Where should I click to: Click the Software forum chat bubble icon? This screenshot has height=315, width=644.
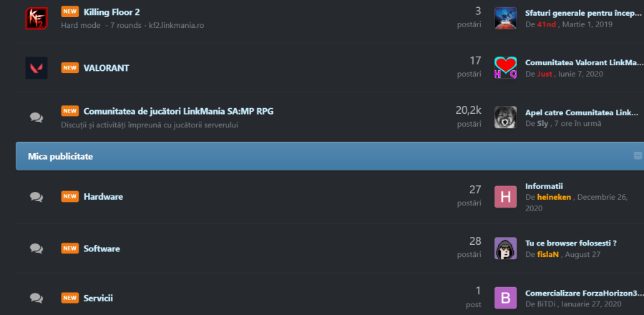[x=36, y=248]
